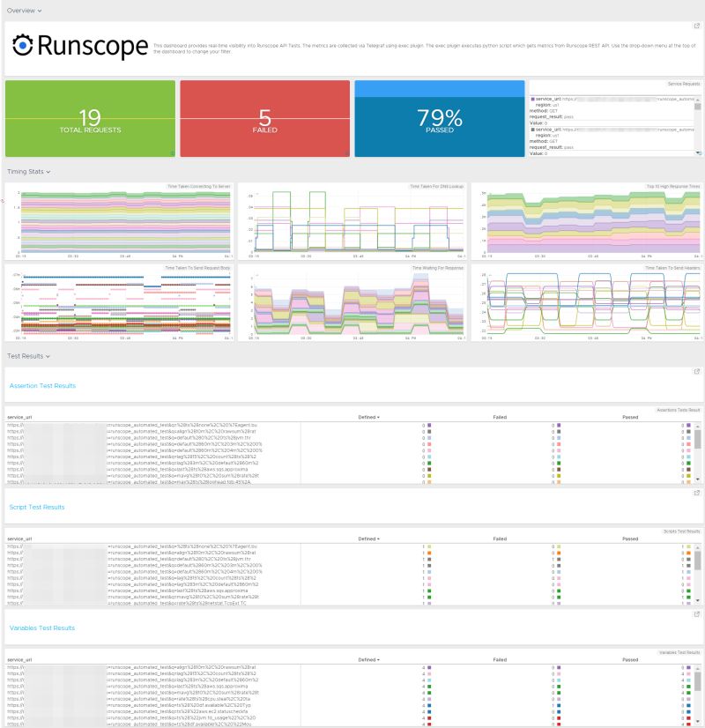Click the export icon above the Variables Test Results panel
The width and height of the screenshot is (705, 728).
694,613
